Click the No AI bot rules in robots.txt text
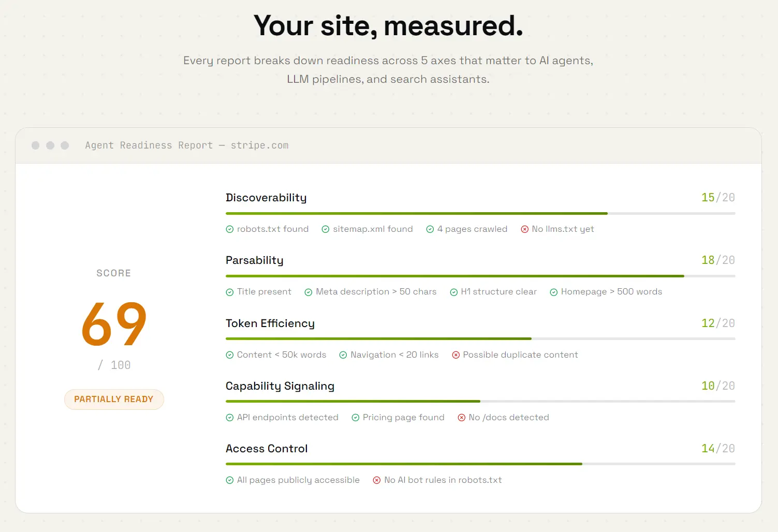This screenshot has height=532, width=778. coord(443,480)
